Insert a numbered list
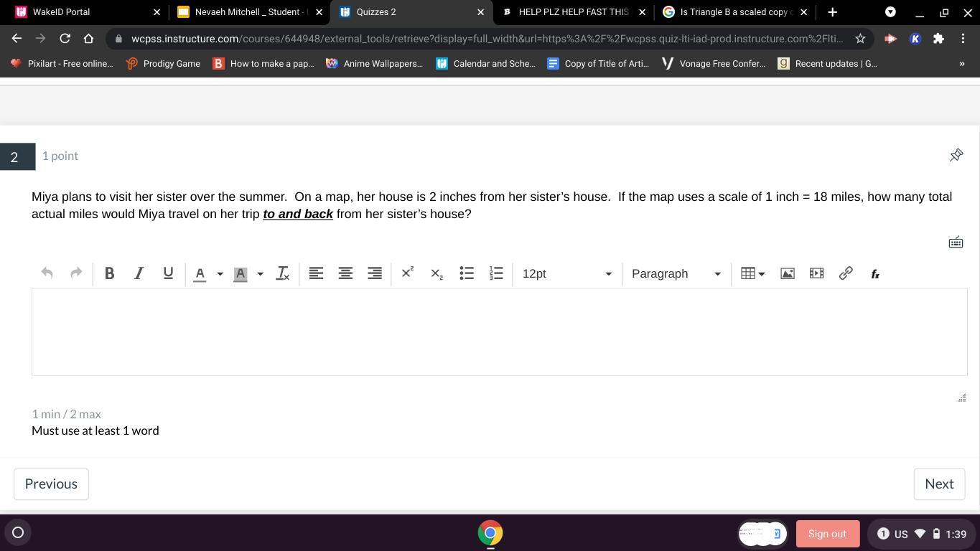Viewport: 980px width, 551px height. pyautogui.click(x=496, y=273)
